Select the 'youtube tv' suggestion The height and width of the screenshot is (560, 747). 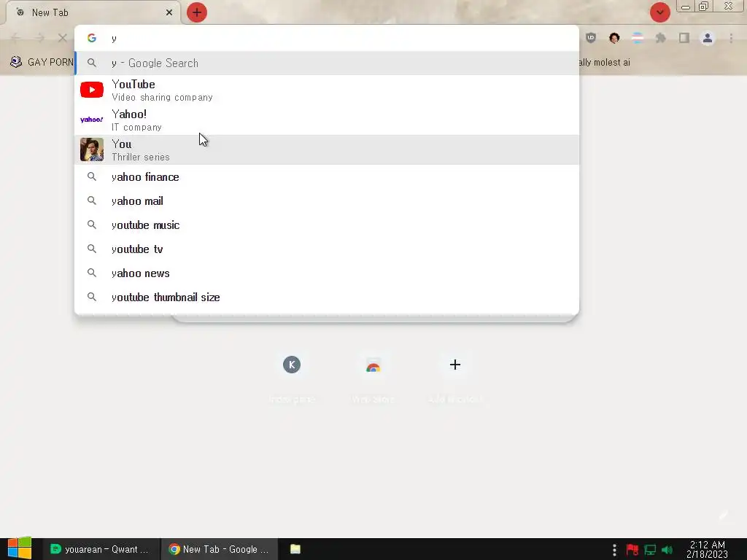point(327,249)
